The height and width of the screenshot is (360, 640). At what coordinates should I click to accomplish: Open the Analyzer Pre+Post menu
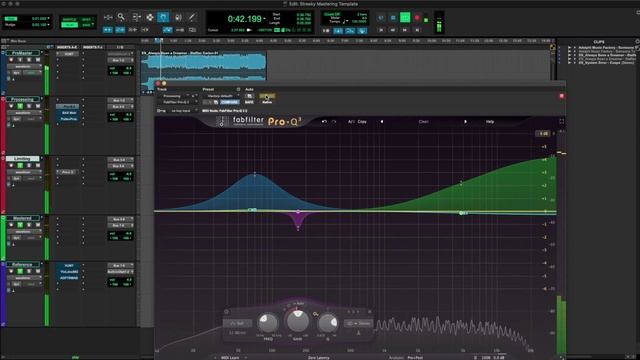pyautogui.click(x=415, y=358)
